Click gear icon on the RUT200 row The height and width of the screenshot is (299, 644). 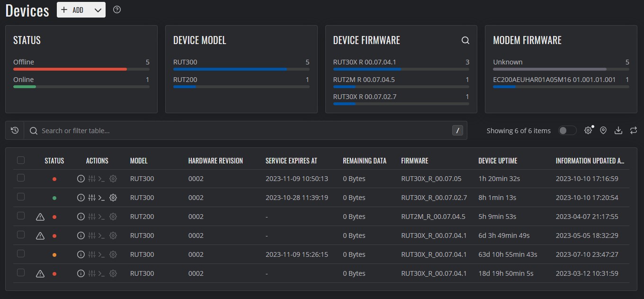tap(113, 217)
